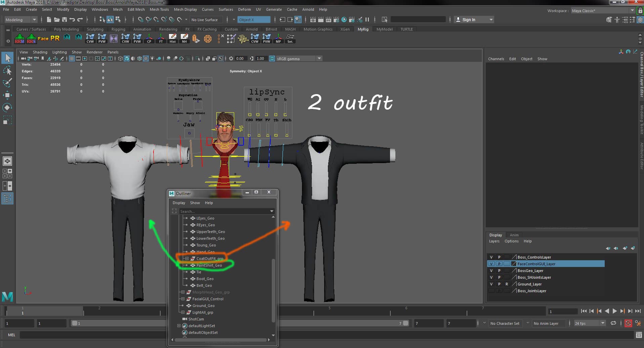Expand defaultLightSet in Outliner
644x348 pixels.
click(179, 326)
